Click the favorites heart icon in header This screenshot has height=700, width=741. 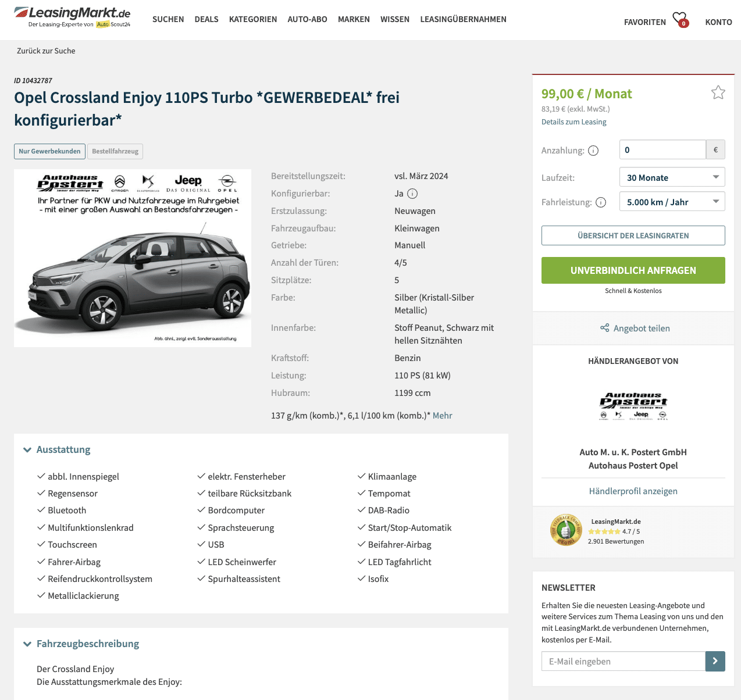point(681,20)
